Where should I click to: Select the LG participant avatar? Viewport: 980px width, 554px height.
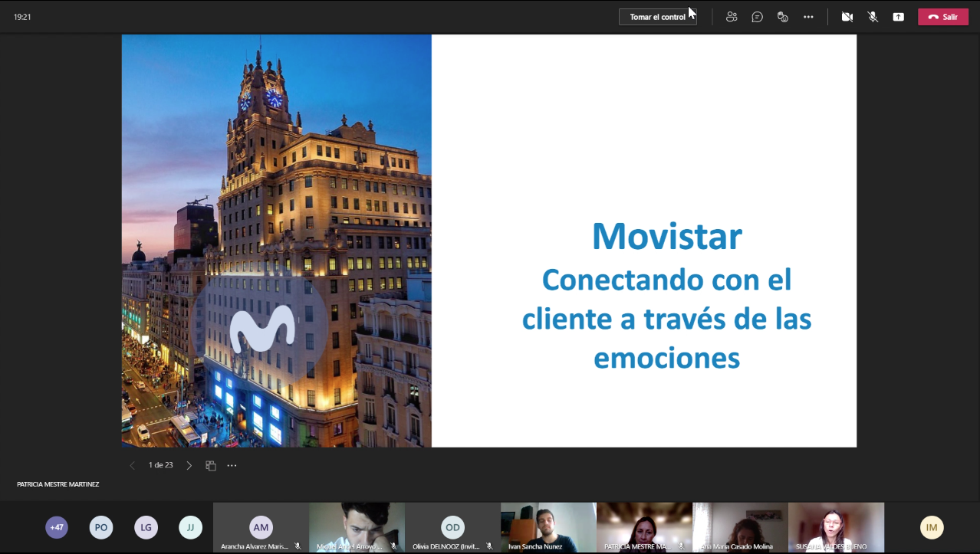tap(146, 527)
